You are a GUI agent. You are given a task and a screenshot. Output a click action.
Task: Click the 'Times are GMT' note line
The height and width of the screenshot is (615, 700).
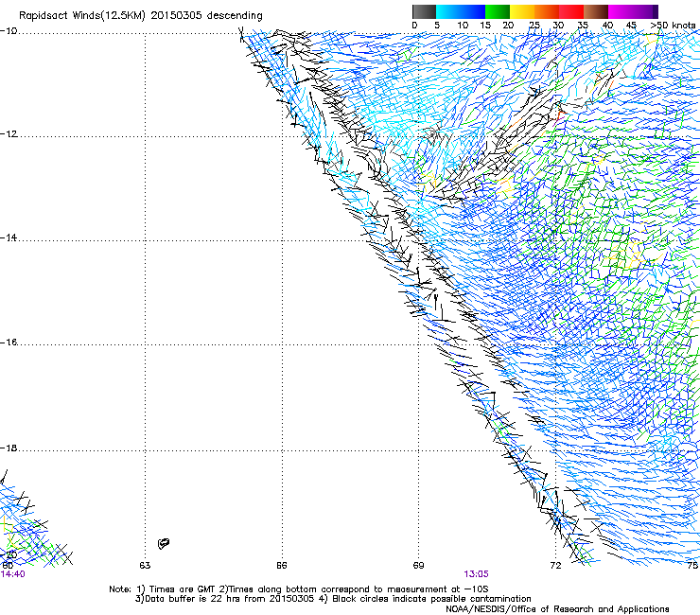[299, 589]
